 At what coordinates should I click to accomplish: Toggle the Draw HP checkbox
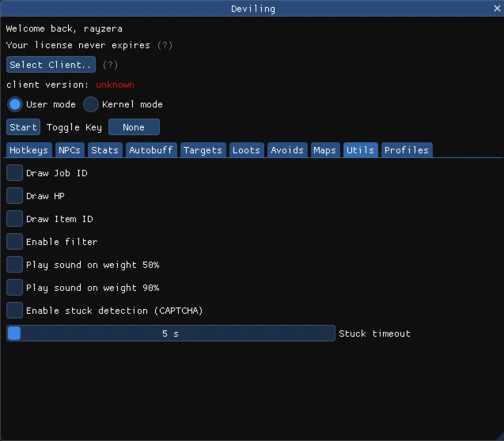[x=15, y=196]
